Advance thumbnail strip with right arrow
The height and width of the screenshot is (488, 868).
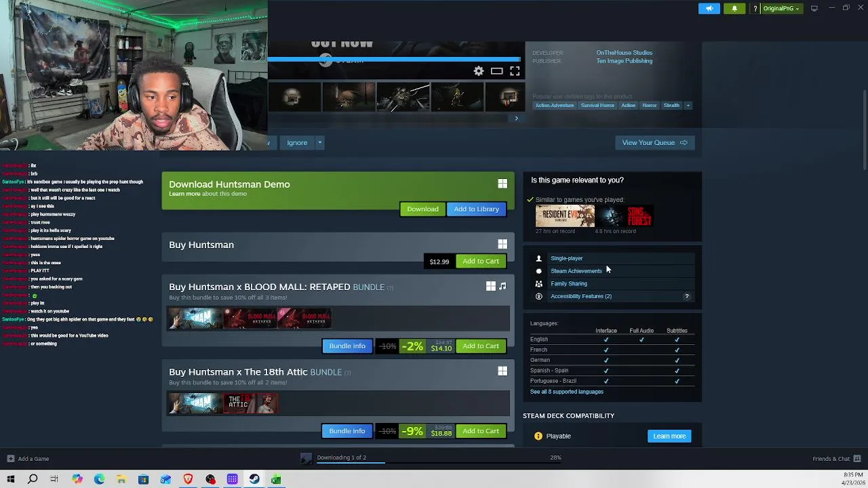[x=516, y=119]
